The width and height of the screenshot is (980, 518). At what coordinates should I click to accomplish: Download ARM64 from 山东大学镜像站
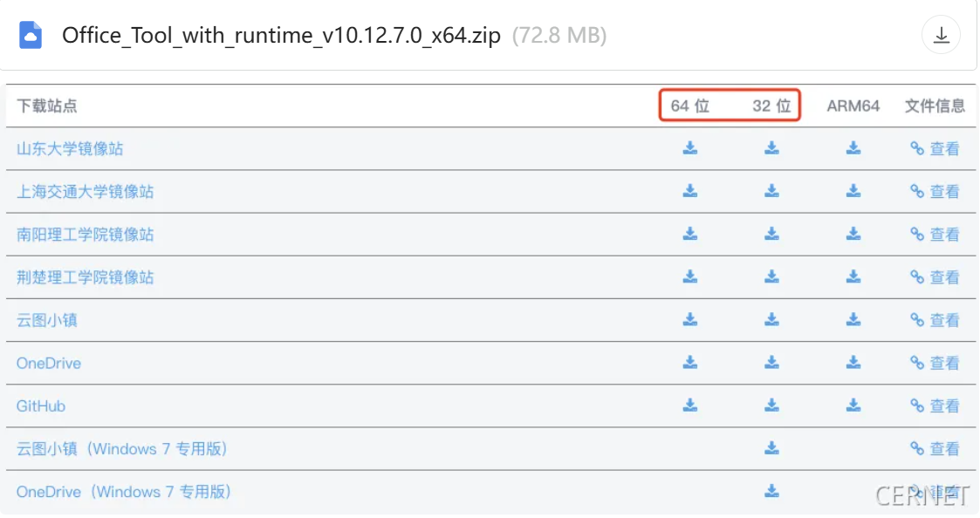(x=853, y=148)
